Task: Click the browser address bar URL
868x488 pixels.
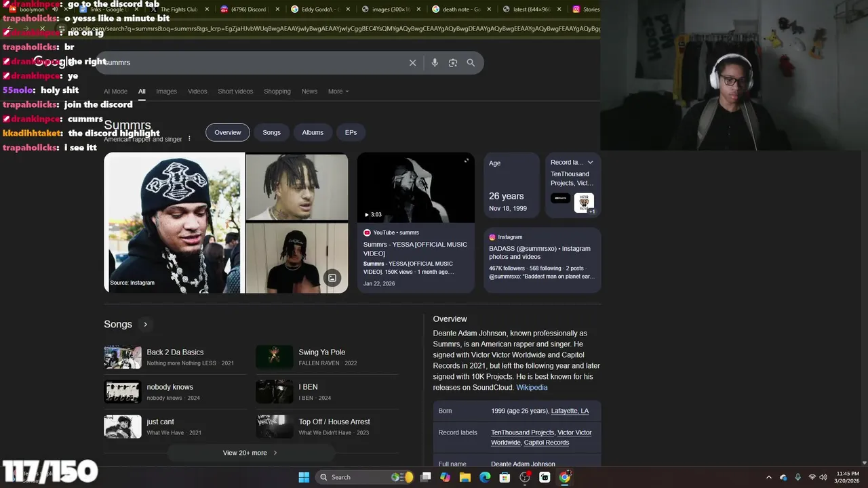Action: pyautogui.click(x=336, y=28)
